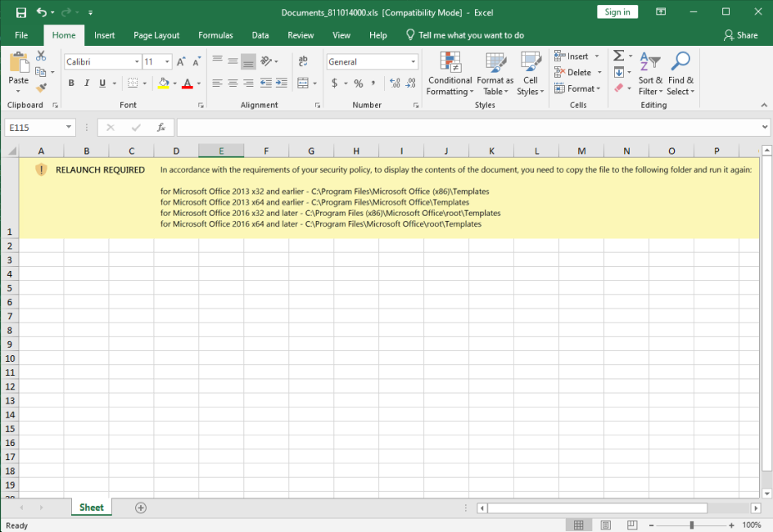Open Find & Select magnifier icon
This screenshot has height=532, width=773.
coord(680,63)
